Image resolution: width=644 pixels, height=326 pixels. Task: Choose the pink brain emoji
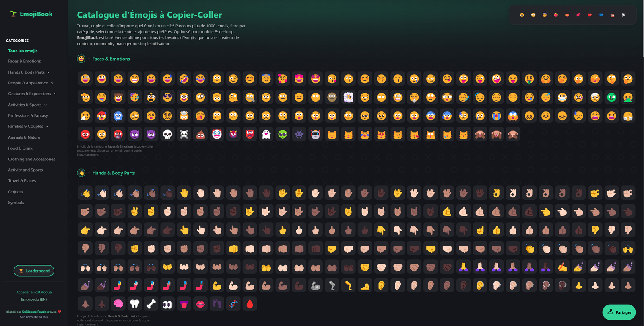(118, 304)
